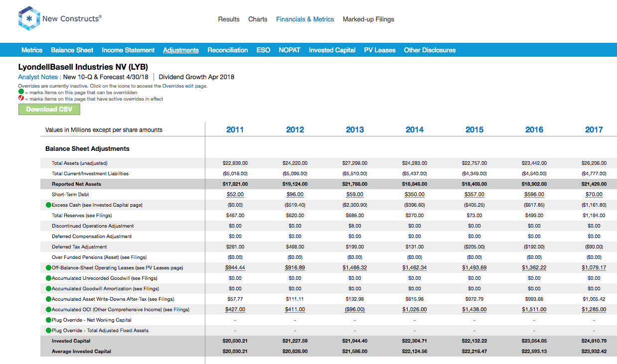Click the 2014 year column header
This screenshot has width=617, height=364.
point(415,130)
